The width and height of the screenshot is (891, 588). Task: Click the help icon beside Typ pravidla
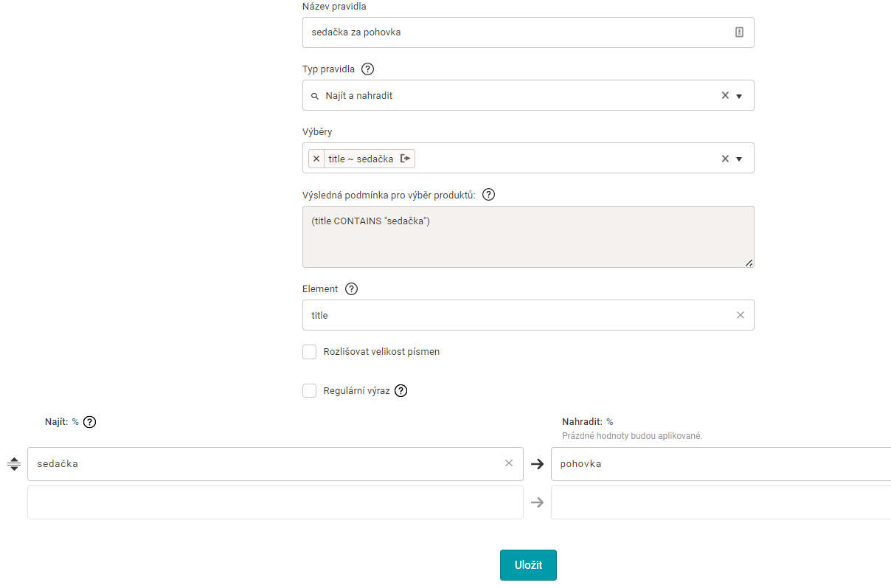click(x=367, y=69)
